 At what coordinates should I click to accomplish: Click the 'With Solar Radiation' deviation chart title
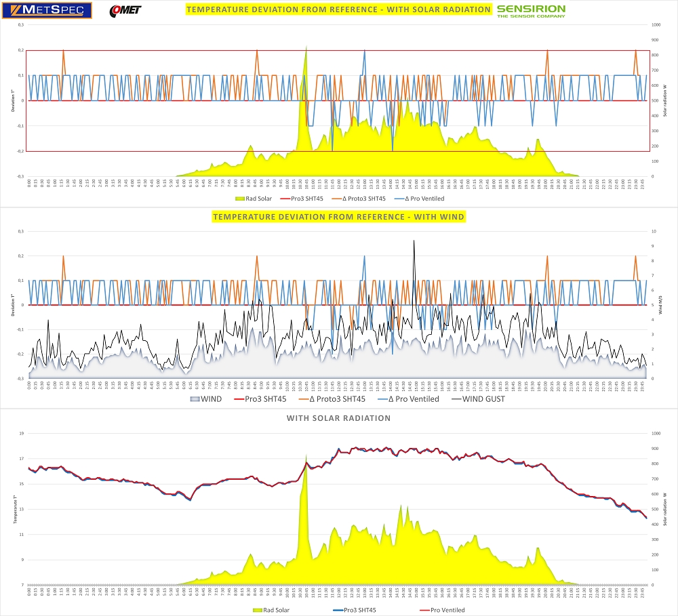[x=338, y=9]
